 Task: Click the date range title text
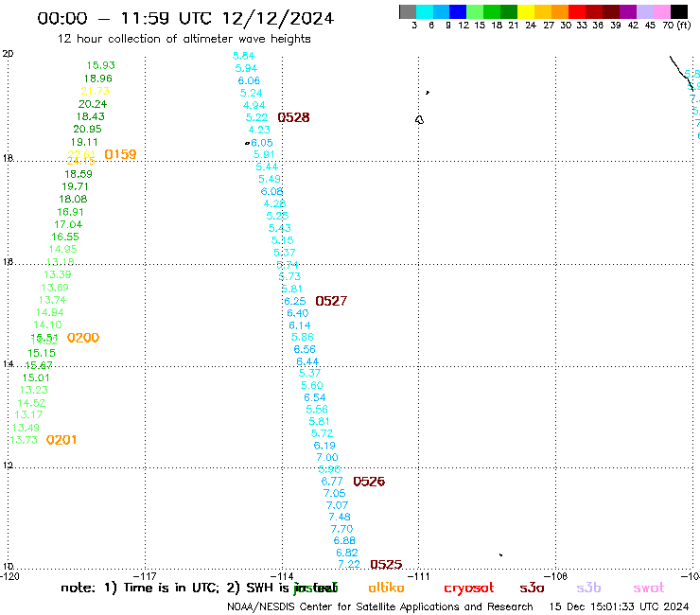(x=185, y=19)
